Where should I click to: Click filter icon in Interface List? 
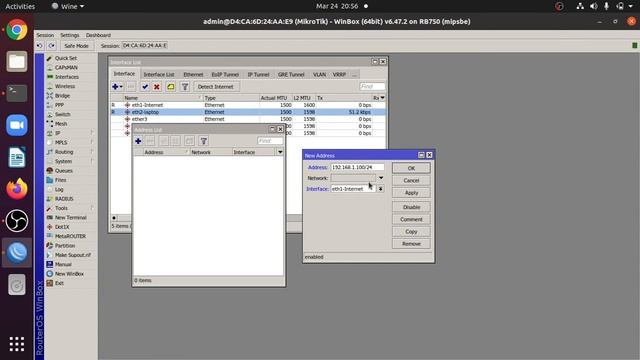[x=185, y=87]
